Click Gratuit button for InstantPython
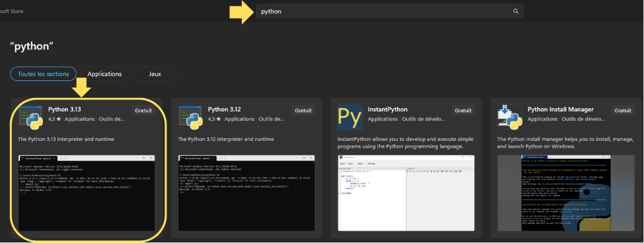This screenshot has width=644, height=243. point(463,110)
